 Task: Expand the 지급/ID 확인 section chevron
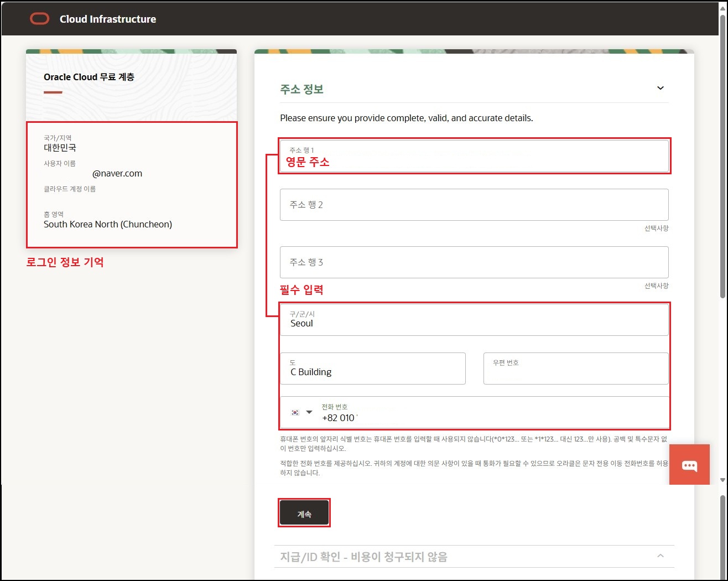pyautogui.click(x=660, y=556)
